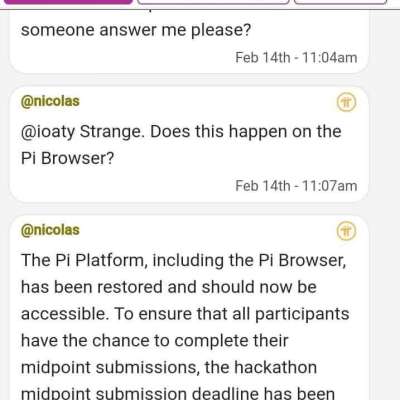
Task: Open @nicolas profile above "@ioaty Strange" message
Action: (x=50, y=101)
